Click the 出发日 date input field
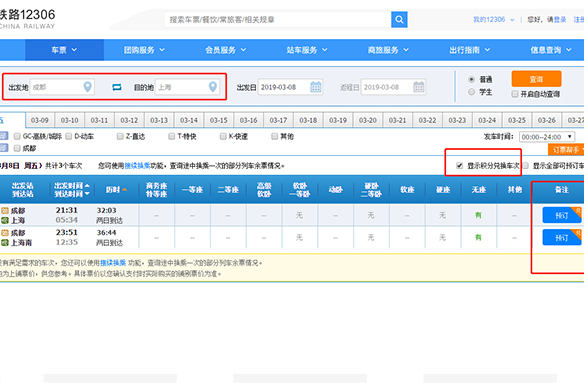 point(290,87)
